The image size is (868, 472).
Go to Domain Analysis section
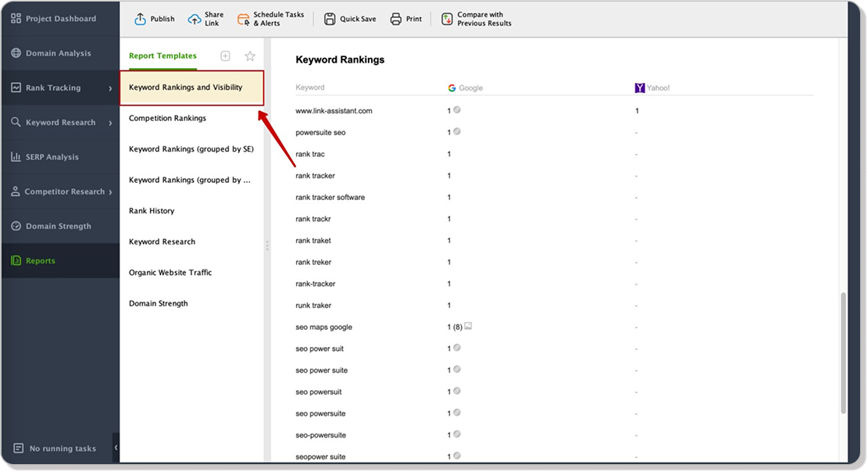(60, 53)
